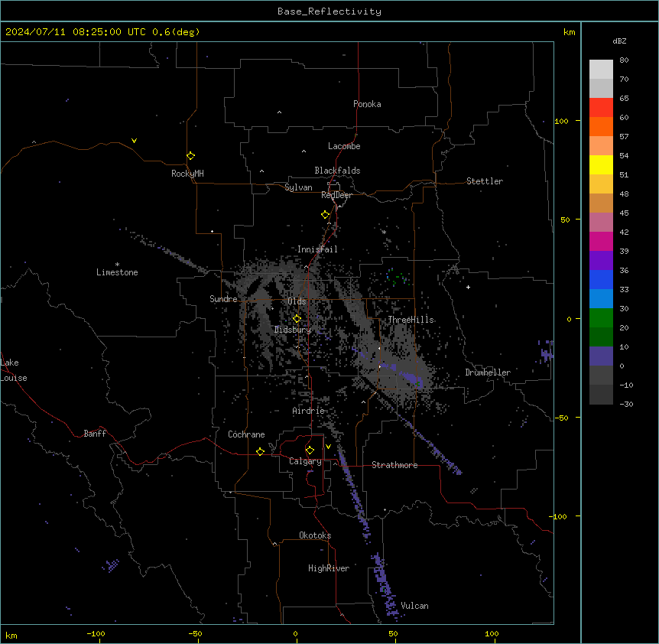Screen dimensions: 659x644
Task: Click the yellow V marker east of Calgary
Action: pos(328,447)
